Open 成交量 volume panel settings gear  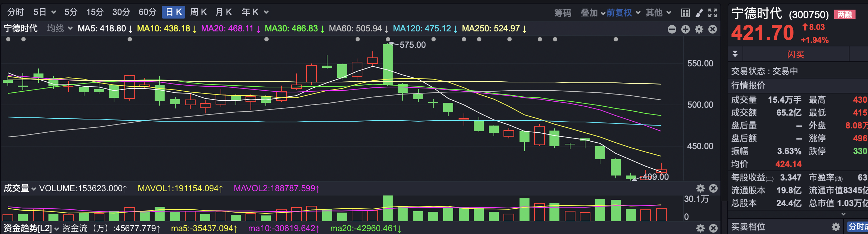pyautogui.click(x=701, y=188)
